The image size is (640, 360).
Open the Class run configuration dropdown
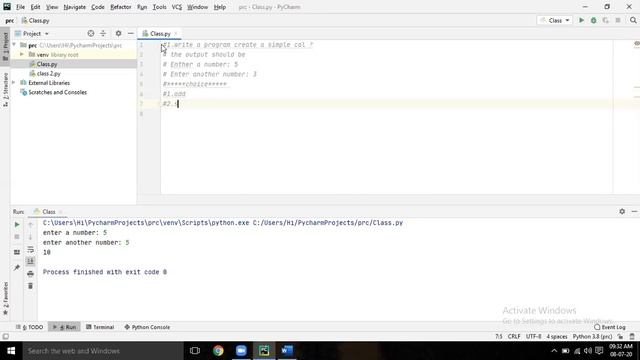click(x=555, y=20)
